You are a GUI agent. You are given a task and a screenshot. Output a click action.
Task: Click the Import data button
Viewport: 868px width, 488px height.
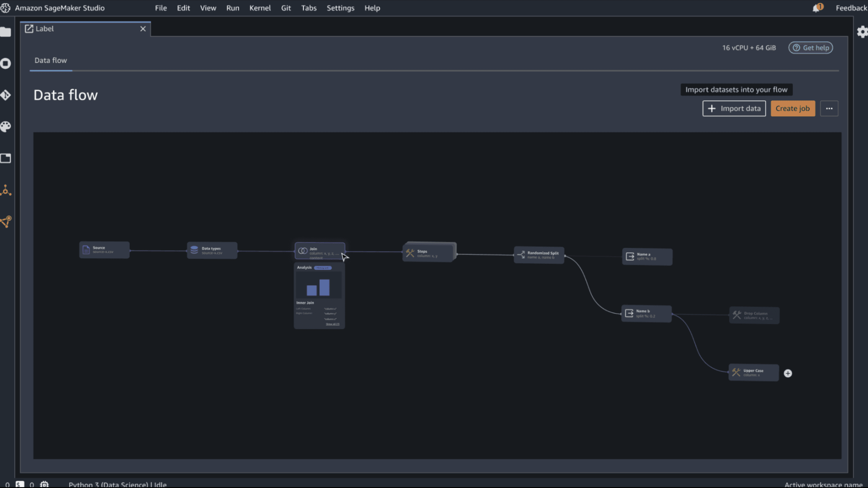coord(734,109)
